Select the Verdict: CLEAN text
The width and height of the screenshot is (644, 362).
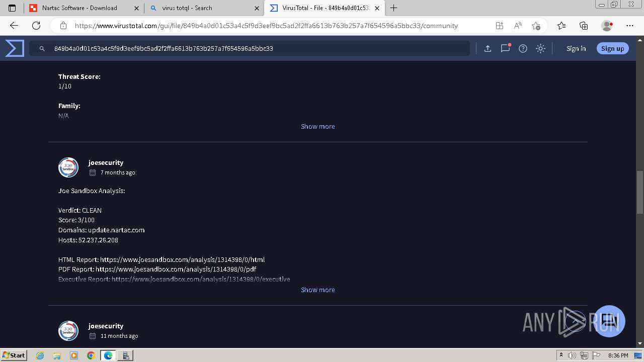(80, 210)
